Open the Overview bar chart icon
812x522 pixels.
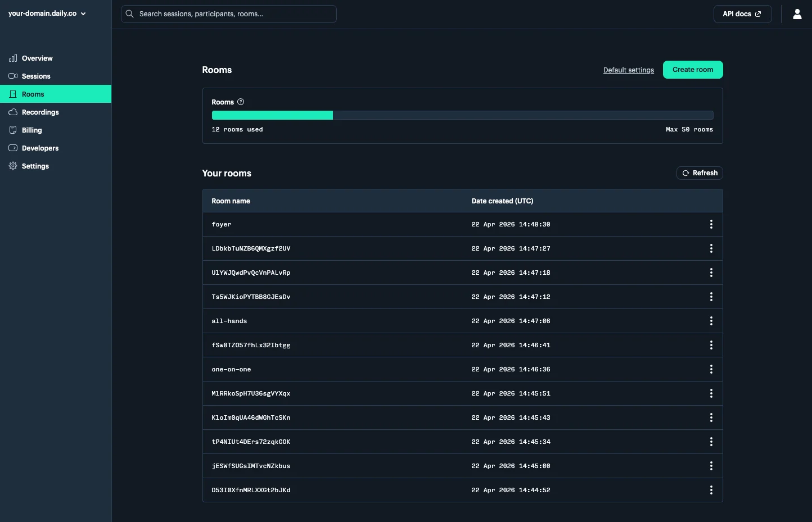click(x=13, y=58)
